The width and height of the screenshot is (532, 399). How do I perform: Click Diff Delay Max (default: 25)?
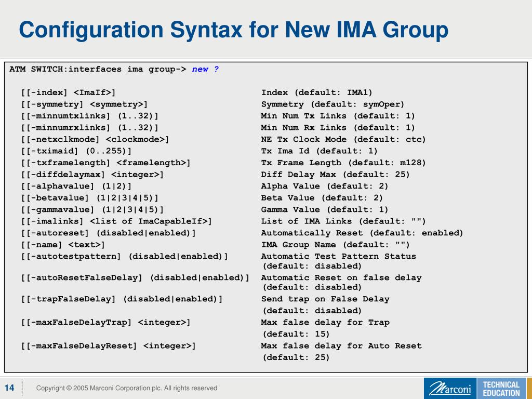tap(335, 175)
